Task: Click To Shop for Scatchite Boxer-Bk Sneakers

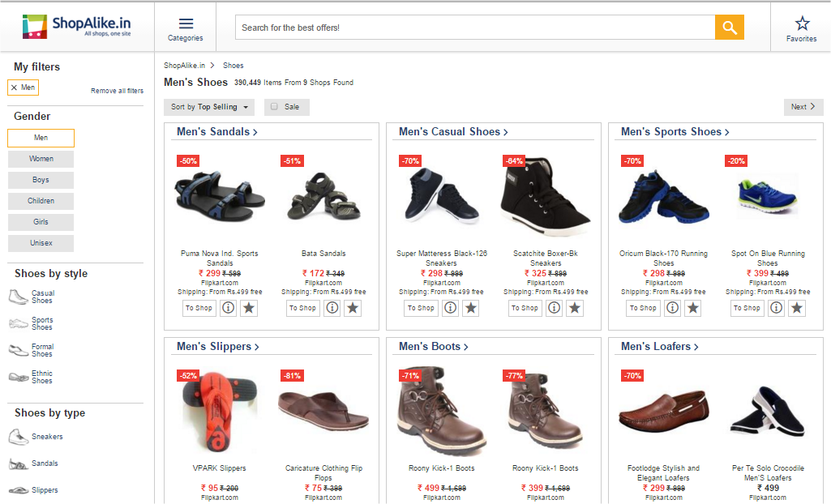Action: [x=525, y=308]
